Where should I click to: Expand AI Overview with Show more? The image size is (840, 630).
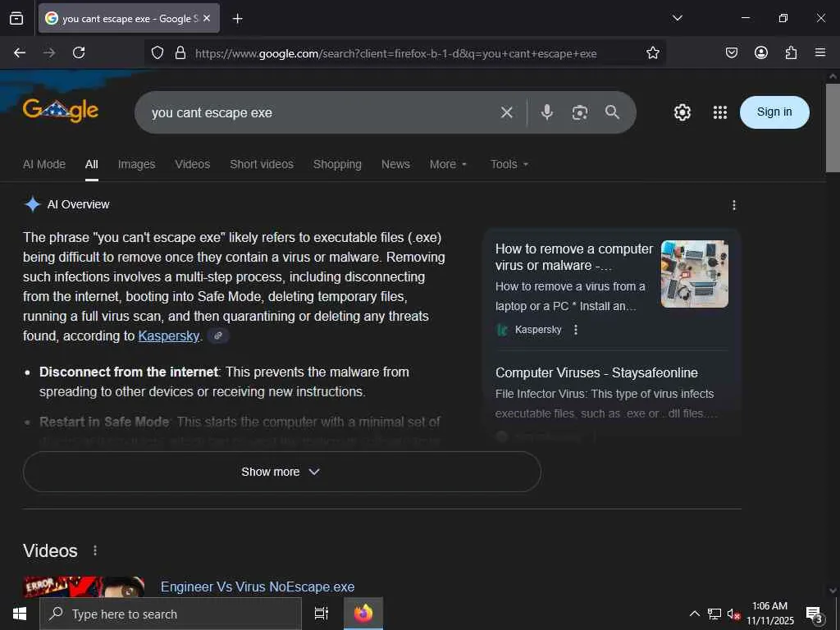282,472
